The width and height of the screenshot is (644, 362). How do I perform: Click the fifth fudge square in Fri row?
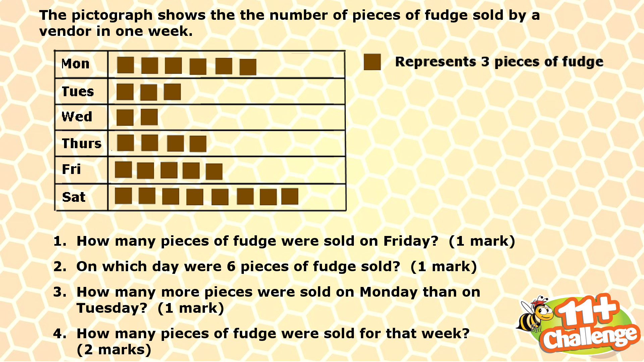pos(214,172)
